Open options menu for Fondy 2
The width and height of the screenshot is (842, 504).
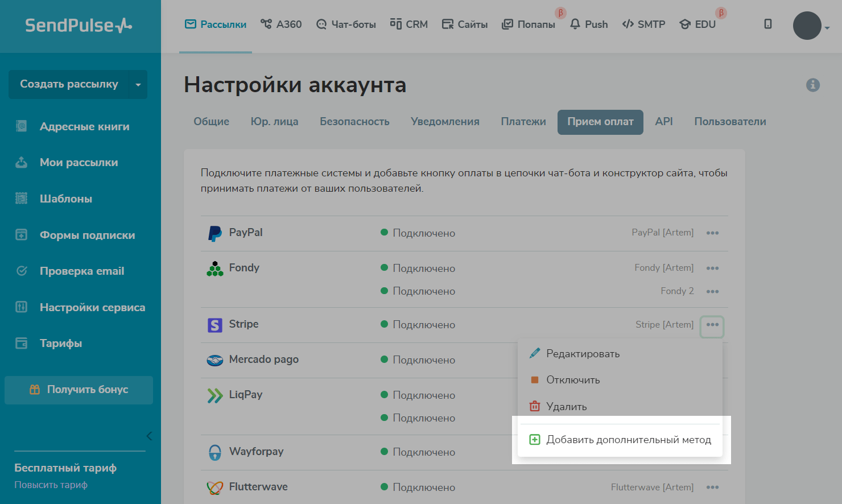point(712,291)
